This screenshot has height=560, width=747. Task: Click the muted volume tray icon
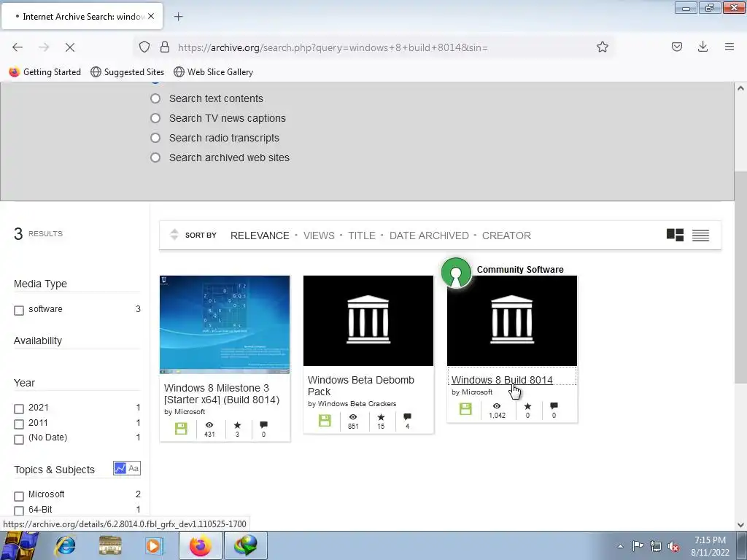click(x=673, y=547)
